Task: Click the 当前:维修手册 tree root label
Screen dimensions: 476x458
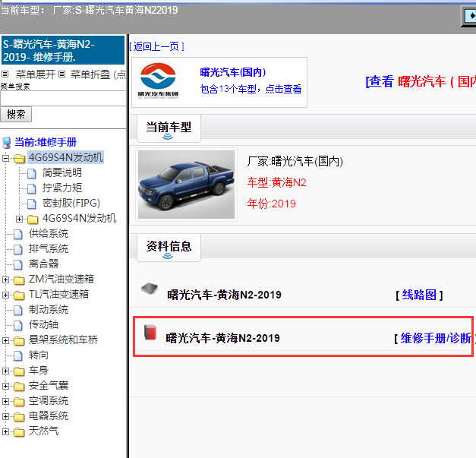Action: 46,142
